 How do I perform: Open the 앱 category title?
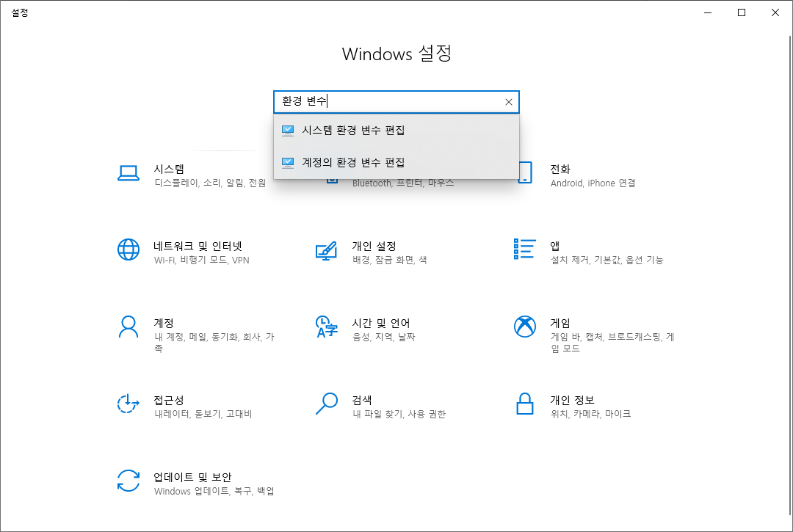[x=555, y=246]
